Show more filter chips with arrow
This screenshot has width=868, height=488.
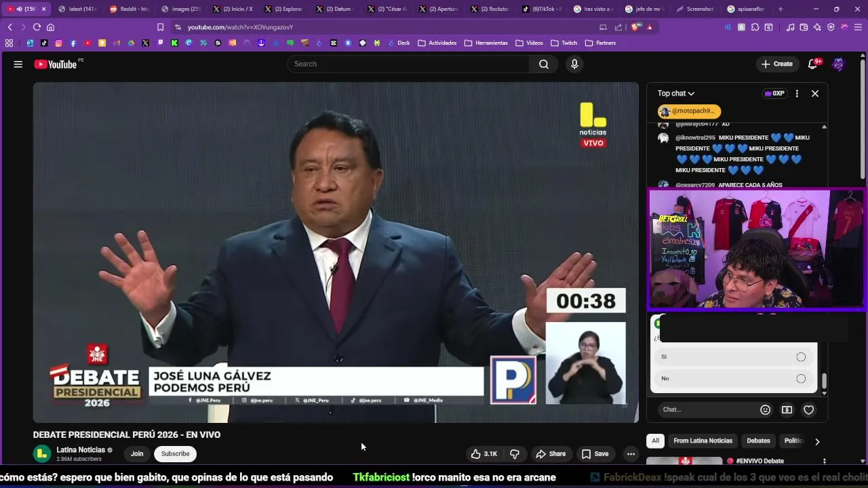coord(817,441)
